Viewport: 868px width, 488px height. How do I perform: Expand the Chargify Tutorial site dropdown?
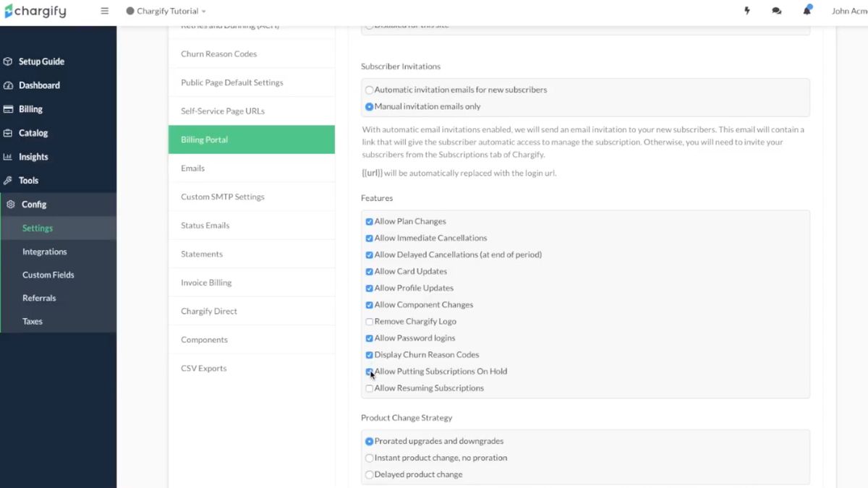pos(166,12)
